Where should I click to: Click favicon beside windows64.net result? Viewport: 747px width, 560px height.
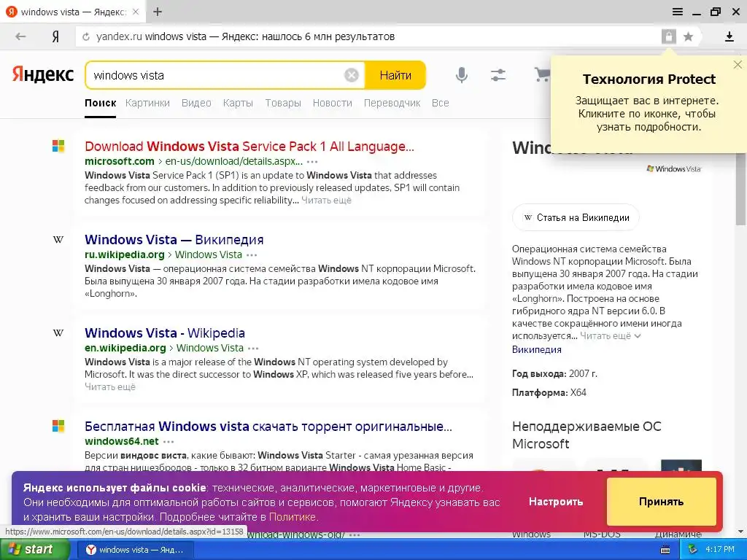[58, 426]
